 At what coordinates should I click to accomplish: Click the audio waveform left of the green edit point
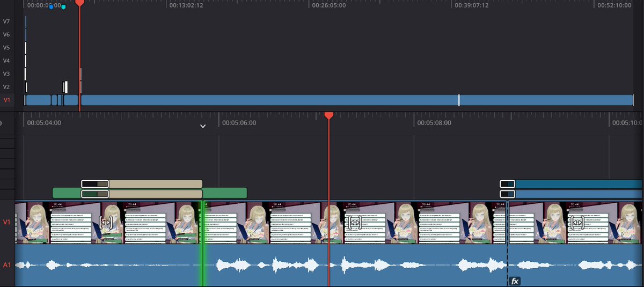coord(108,265)
